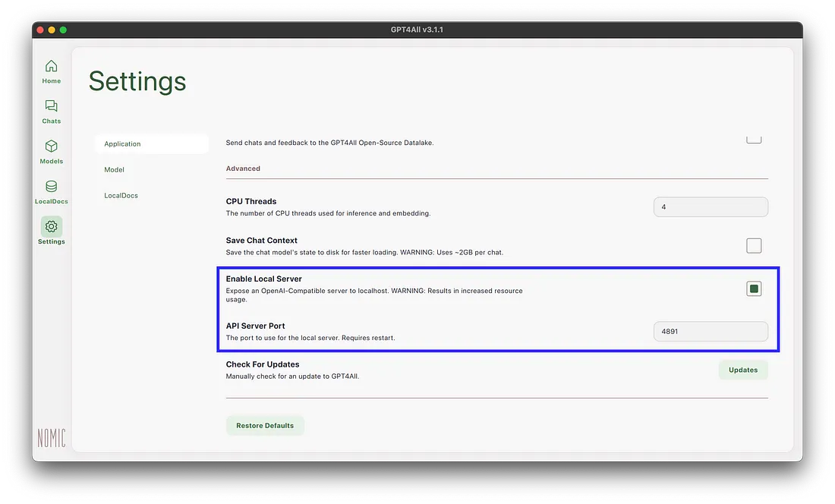The image size is (835, 504).
Task: Click the GPT4All v3.1.1 title bar
Action: (417, 30)
